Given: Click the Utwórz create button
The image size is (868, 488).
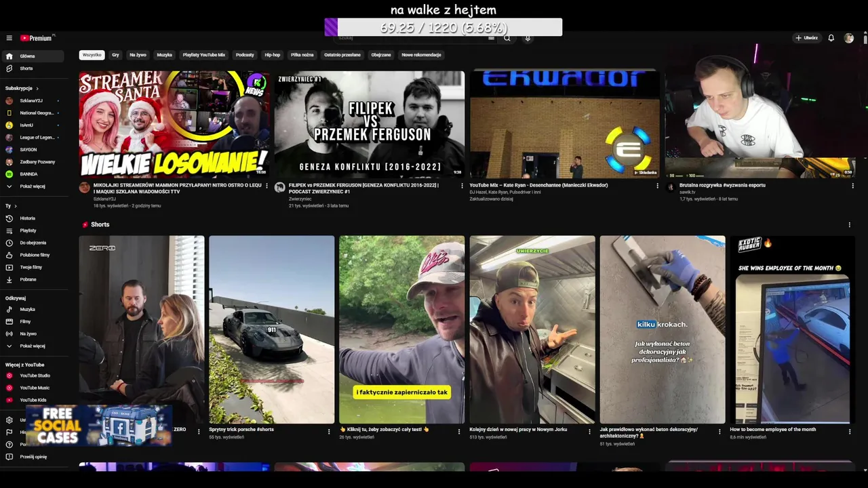Looking at the screenshot, I should click(x=806, y=38).
